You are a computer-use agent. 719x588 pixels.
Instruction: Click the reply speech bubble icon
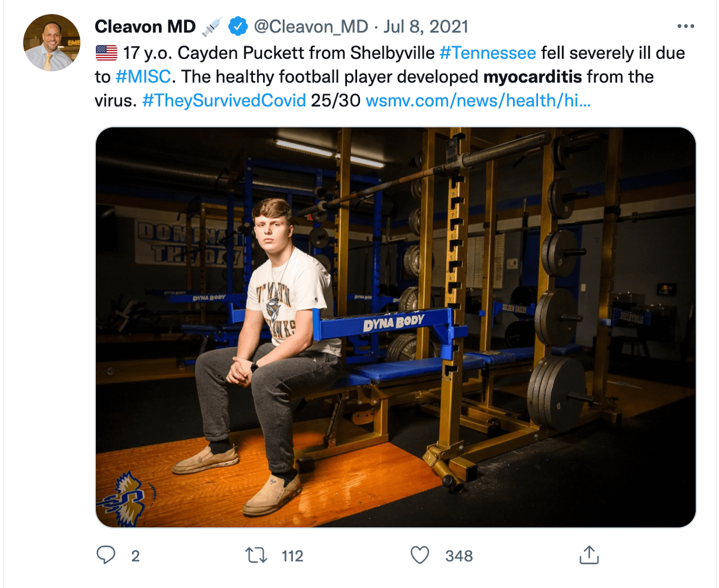pos(106,555)
